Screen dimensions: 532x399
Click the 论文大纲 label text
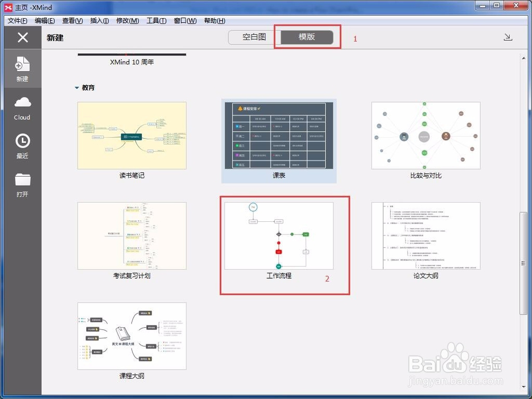pyautogui.click(x=426, y=276)
